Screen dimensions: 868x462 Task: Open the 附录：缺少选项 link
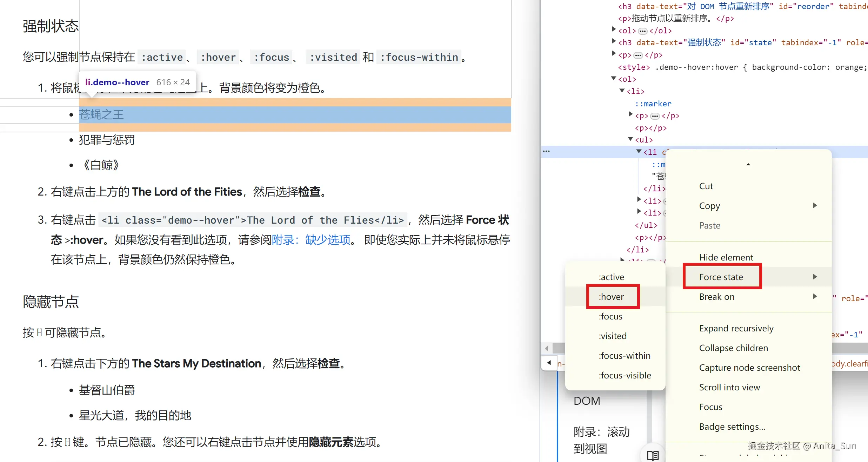(311, 240)
